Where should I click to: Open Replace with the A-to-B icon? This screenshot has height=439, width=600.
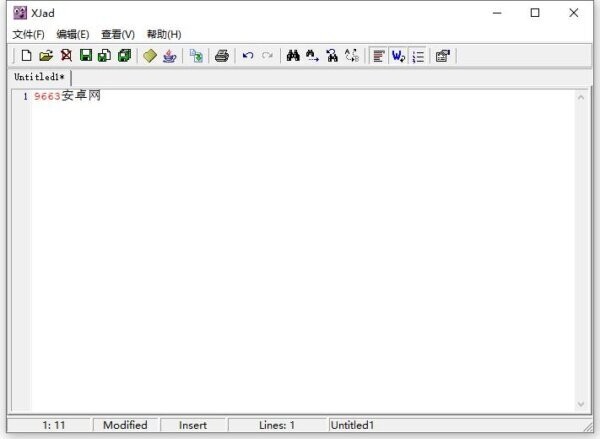click(352, 56)
